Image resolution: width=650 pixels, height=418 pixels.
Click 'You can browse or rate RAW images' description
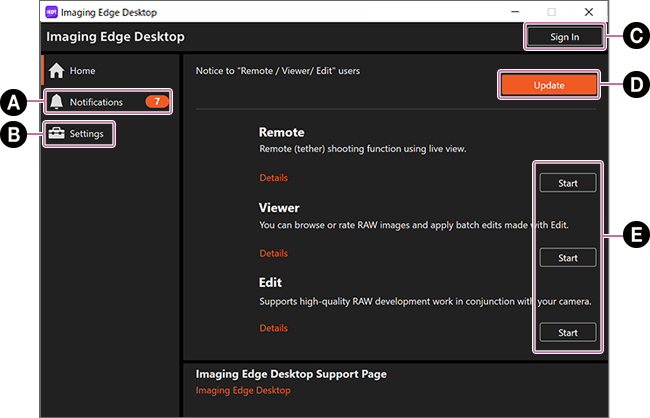414,225
